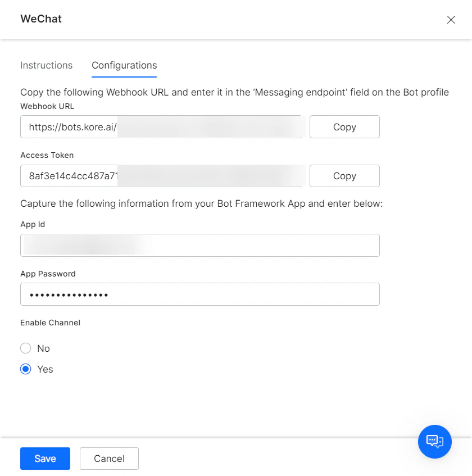Copy the Webhook URL

[x=344, y=127]
